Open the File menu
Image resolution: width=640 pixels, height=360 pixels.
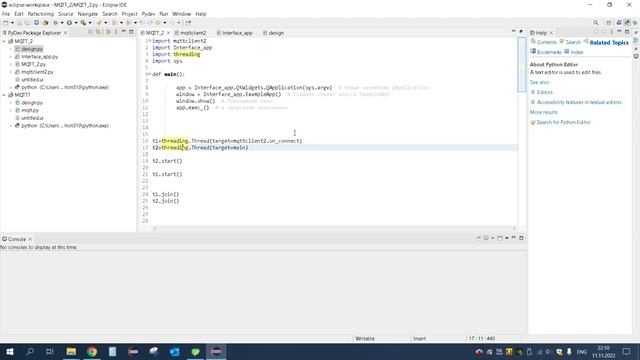6,14
